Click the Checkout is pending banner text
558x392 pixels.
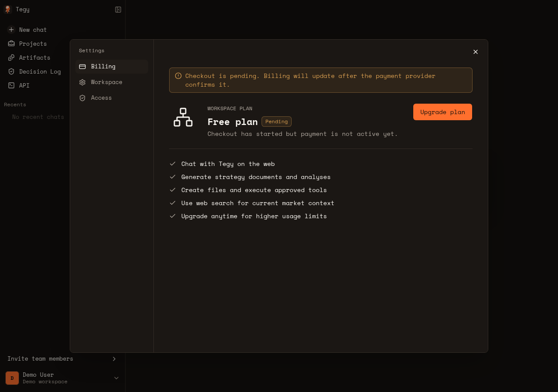[x=310, y=80]
